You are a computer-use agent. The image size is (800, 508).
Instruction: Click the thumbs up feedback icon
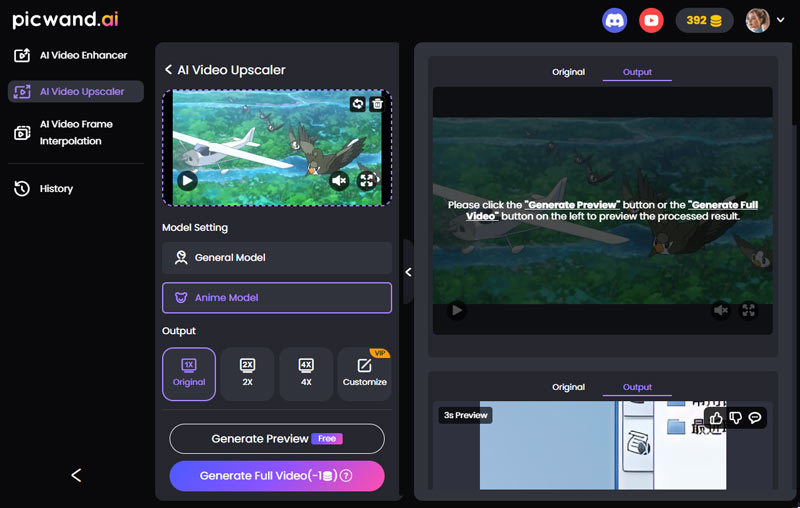point(716,417)
